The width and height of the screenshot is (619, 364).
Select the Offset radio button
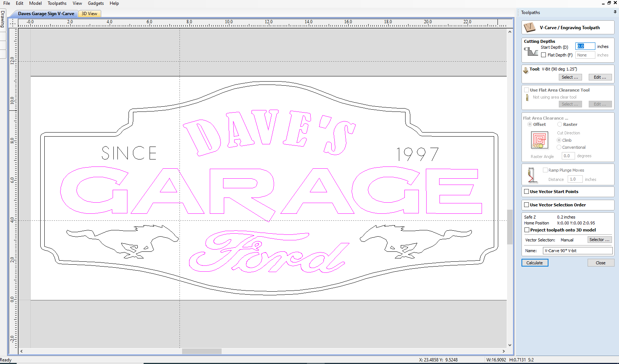point(530,124)
